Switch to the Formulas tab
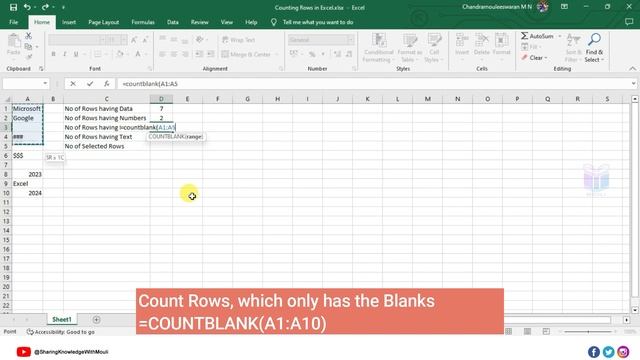This screenshot has height=360, width=640. 143,22
